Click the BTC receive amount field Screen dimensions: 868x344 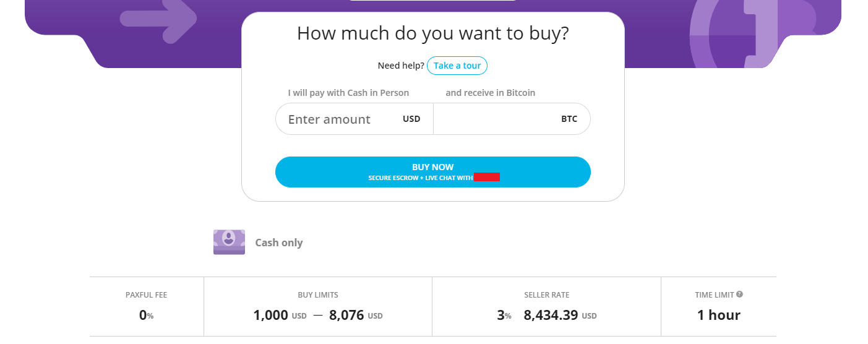click(x=495, y=119)
